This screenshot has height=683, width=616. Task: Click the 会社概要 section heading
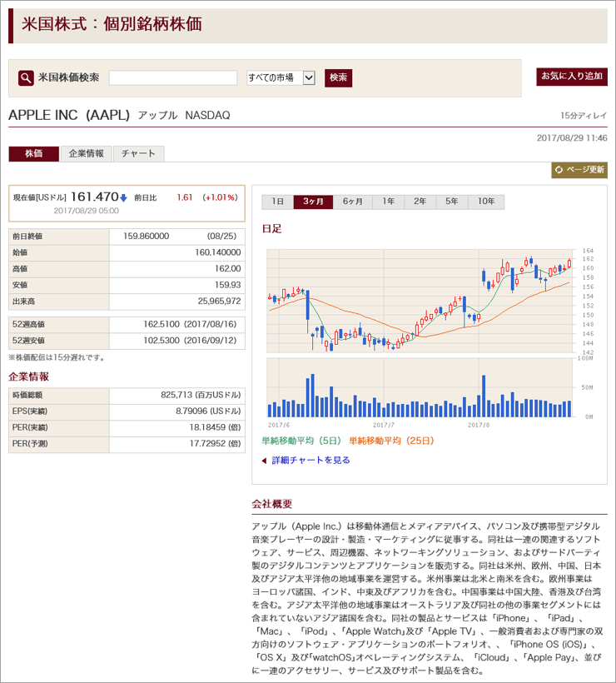(272, 505)
